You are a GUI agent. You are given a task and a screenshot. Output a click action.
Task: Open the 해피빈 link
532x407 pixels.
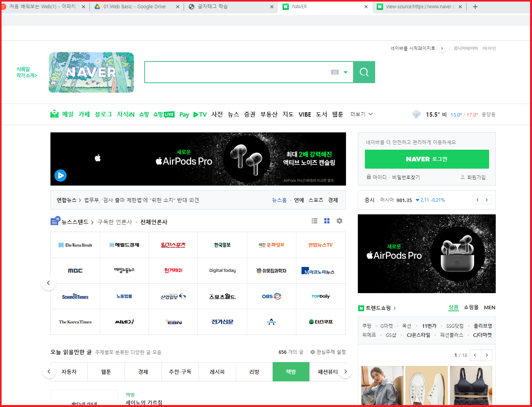click(489, 48)
